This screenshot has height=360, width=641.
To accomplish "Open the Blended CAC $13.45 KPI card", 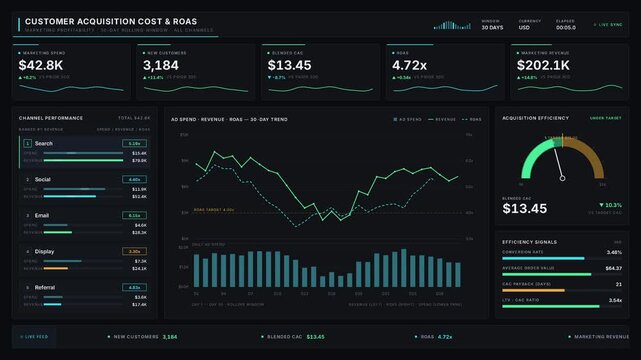I will pos(320,72).
